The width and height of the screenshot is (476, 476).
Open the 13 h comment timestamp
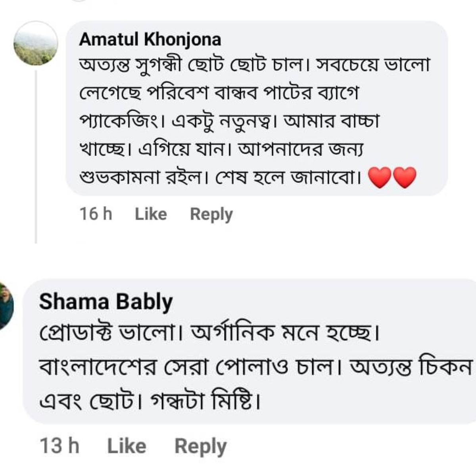tap(59, 446)
